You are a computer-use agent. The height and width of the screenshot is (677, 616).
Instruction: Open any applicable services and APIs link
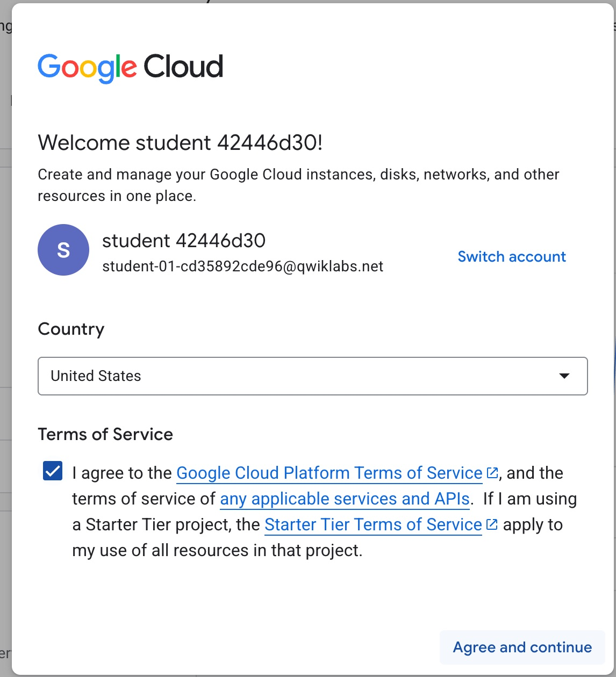(x=345, y=499)
